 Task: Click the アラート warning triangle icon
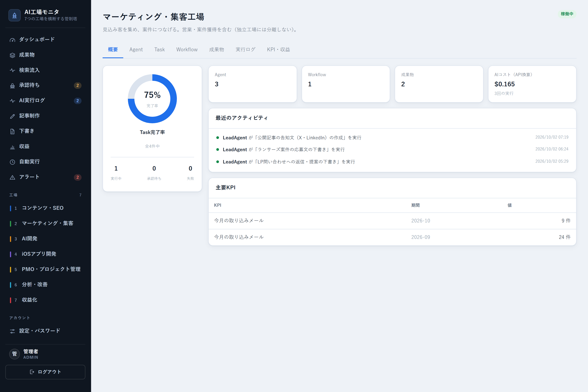(x=12, y=177)
